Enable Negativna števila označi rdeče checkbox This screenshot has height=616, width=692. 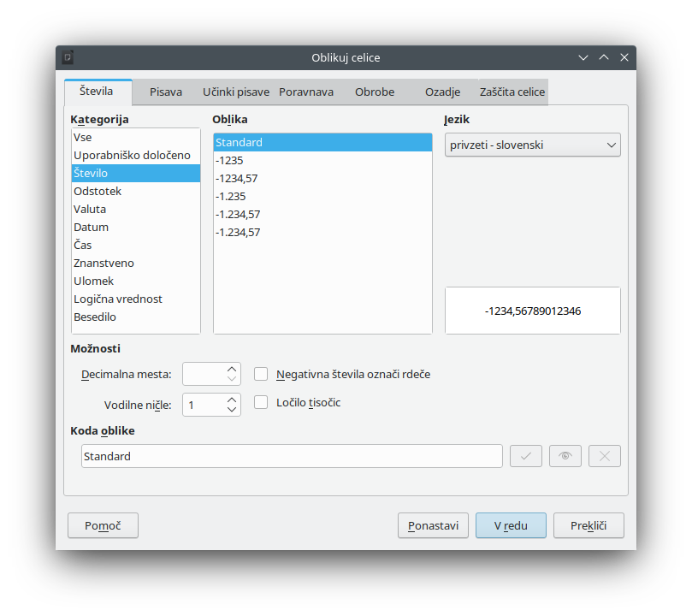(261, 374)
